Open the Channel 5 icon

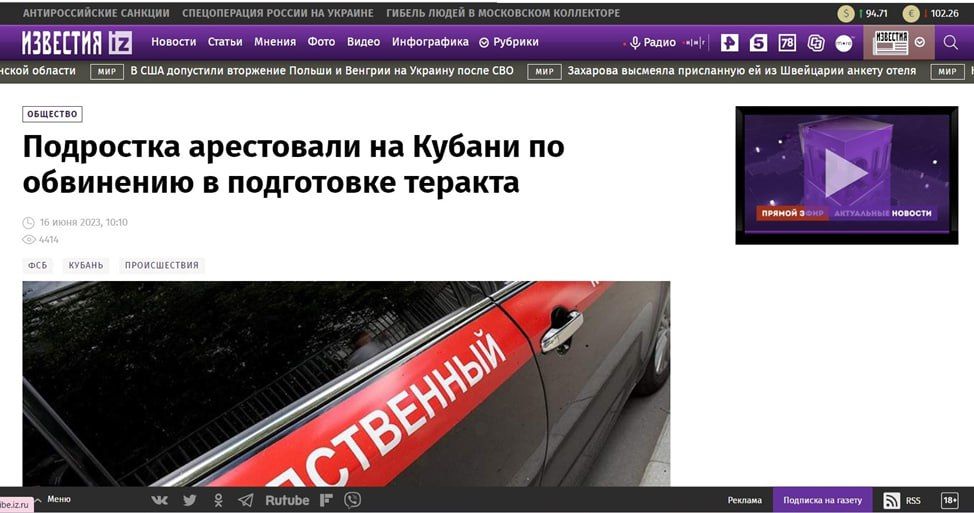tap(758, 42)
